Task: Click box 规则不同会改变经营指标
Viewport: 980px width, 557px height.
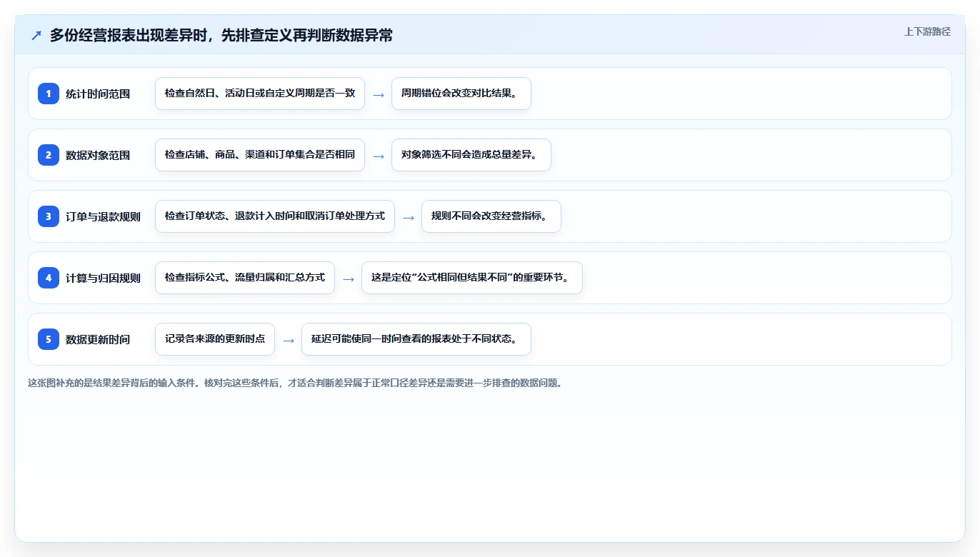Action: (491, 216)
